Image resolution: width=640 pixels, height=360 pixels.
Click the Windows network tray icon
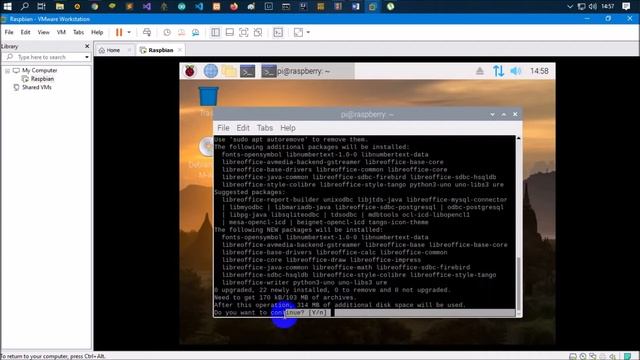point(582,6)
